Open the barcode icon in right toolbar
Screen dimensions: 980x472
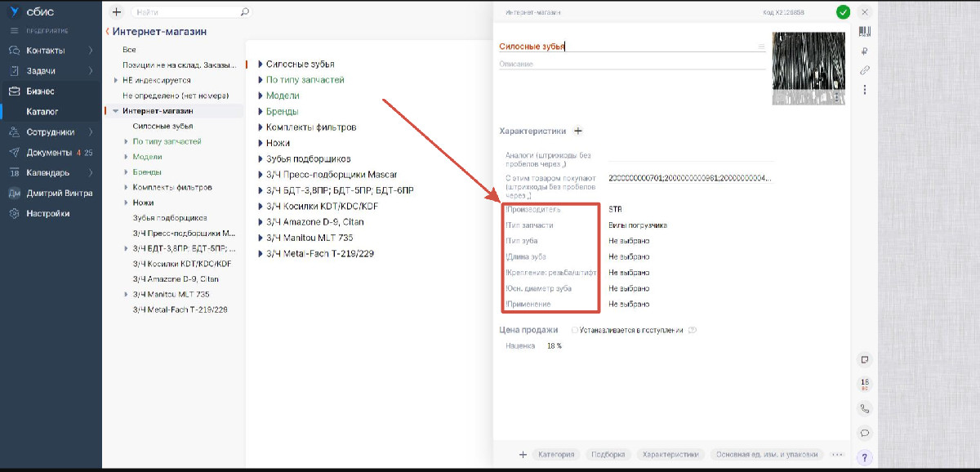(865, 31)
